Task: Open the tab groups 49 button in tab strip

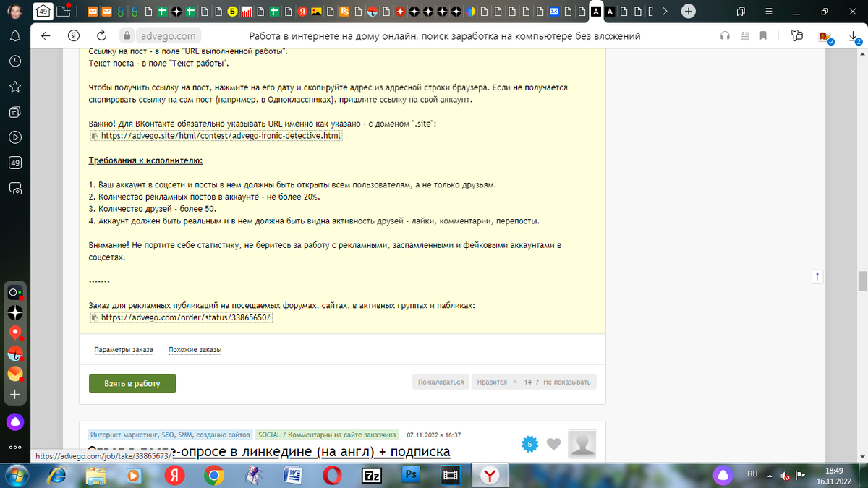Action: point(43,11)
